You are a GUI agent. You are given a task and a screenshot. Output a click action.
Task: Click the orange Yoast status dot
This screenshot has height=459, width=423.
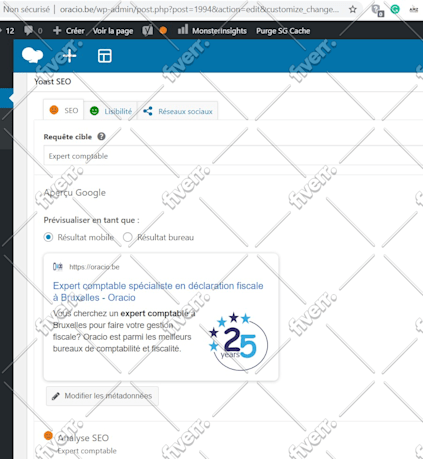163,31
